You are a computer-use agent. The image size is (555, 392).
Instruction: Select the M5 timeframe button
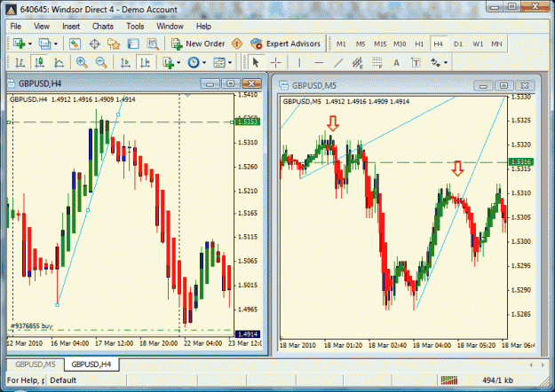pos(361,43)
